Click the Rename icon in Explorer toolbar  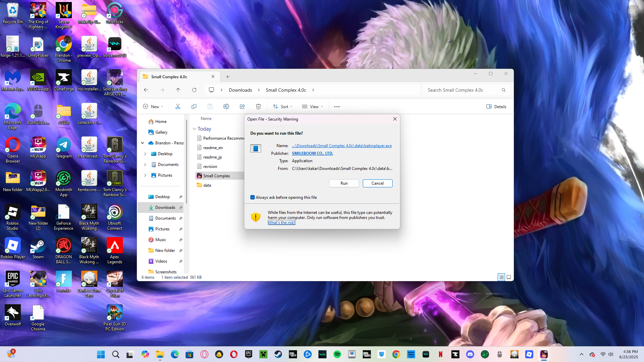(226, 106)
